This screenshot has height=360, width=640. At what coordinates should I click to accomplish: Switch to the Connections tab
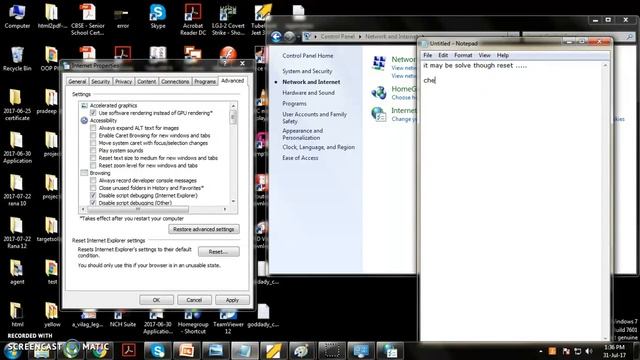pos(175,82)
